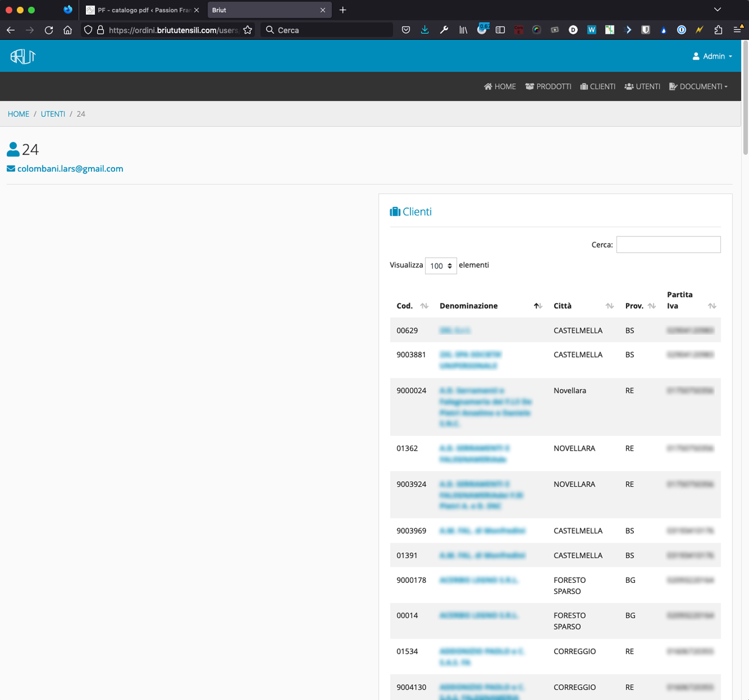This screenshot has width=749, height=700.
Task: Open the tracking protection shield icon
Action: pos(88,30)
